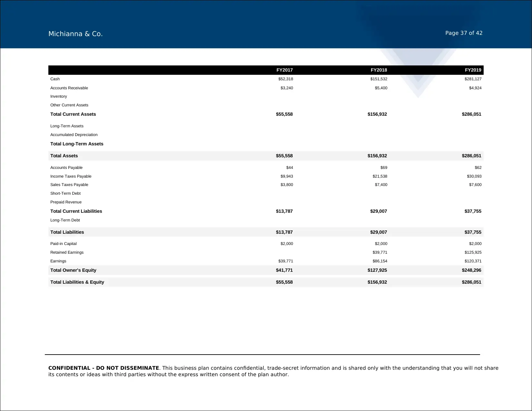
Task: Select the Accounts Payable value $62
Action: [478, 168]
